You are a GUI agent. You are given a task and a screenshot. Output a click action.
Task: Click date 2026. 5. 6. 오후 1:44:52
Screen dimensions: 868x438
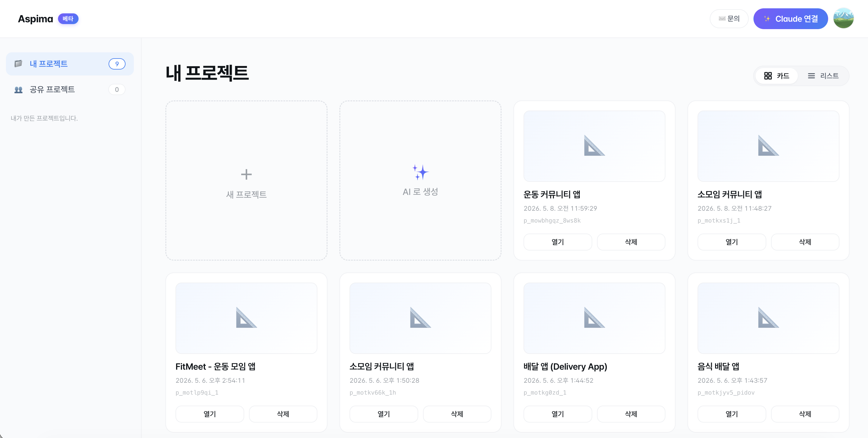pyautogui.click(x=558, y=380)
